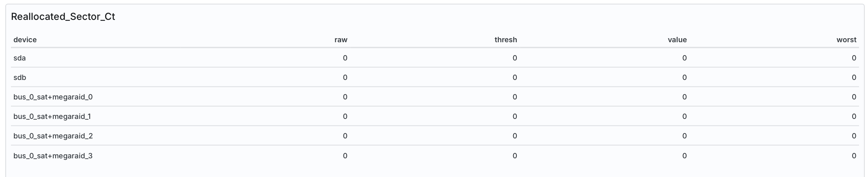Click the thresh value for bus_0_sat+megaraid_3
Screen dimensions: 868x177
coord(515,156)
